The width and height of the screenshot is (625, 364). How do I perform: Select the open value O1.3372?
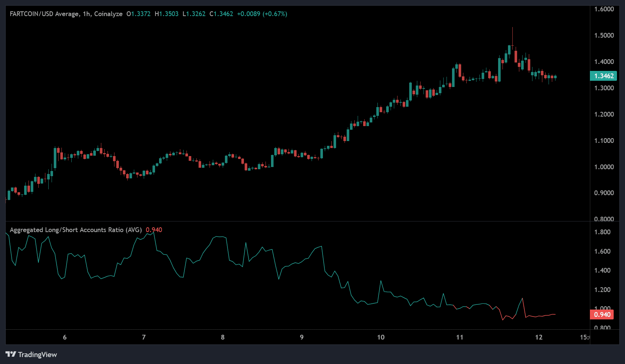[139, 14]
